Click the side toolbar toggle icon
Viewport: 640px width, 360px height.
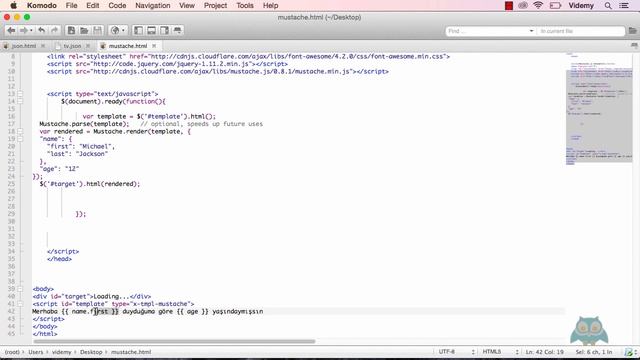[178, 31]
